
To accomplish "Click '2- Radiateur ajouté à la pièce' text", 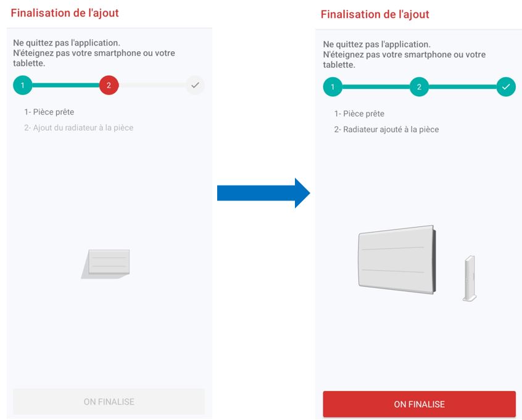I will click(386, 130).
